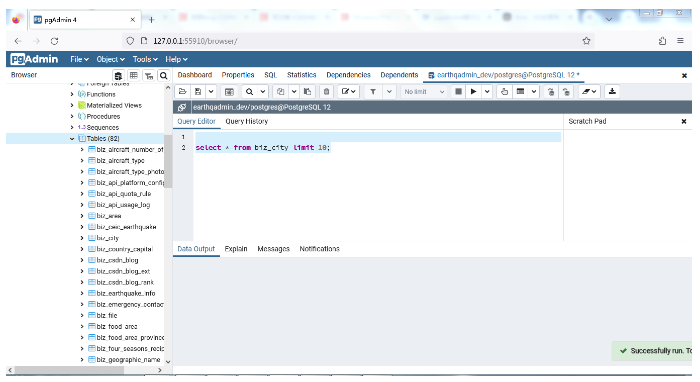Click the Explain query icon
700x382 pixels.
pyautogui.click(x=504, y=91)
